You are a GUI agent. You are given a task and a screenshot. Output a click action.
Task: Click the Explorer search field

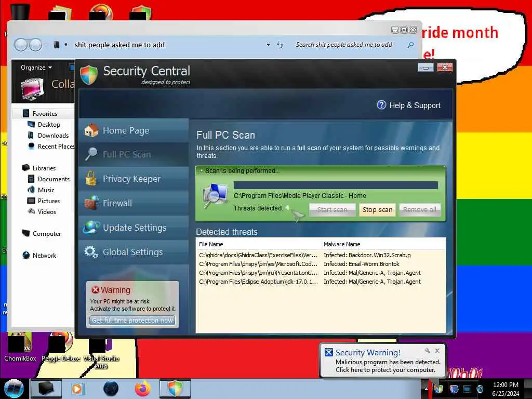(x=350, y=45)
